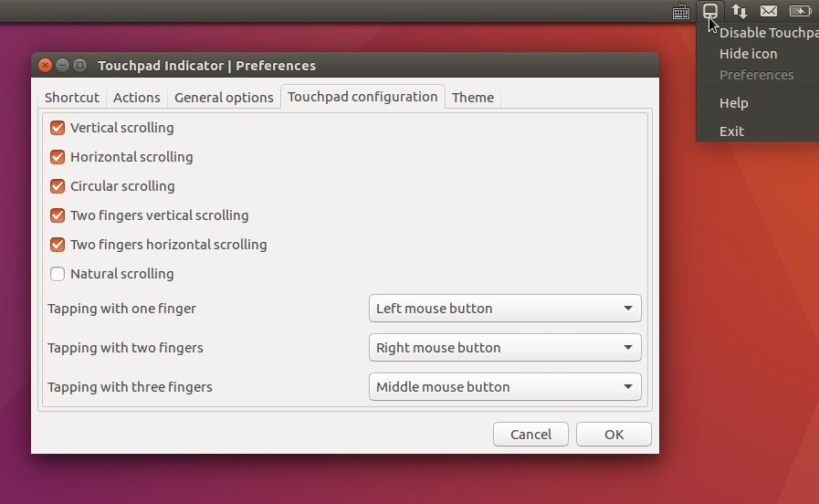Open Help from the indicator menu
This screenshot has width=819, height=504.
758,103
